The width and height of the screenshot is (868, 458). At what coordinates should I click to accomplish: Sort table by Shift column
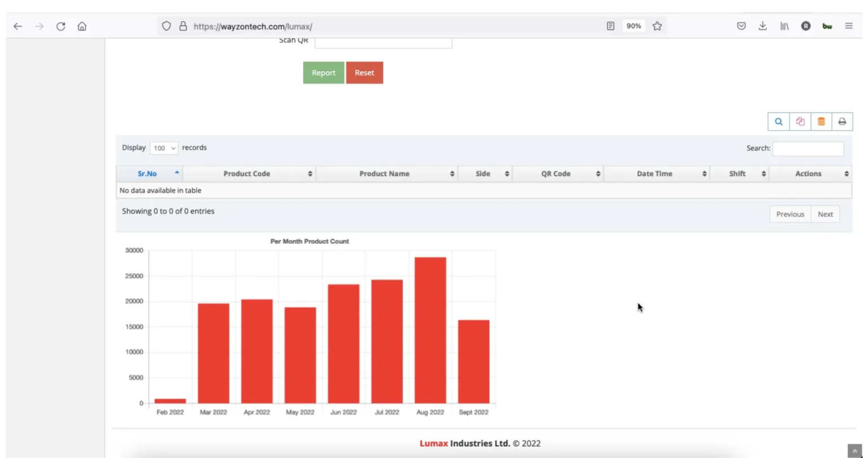739,173
